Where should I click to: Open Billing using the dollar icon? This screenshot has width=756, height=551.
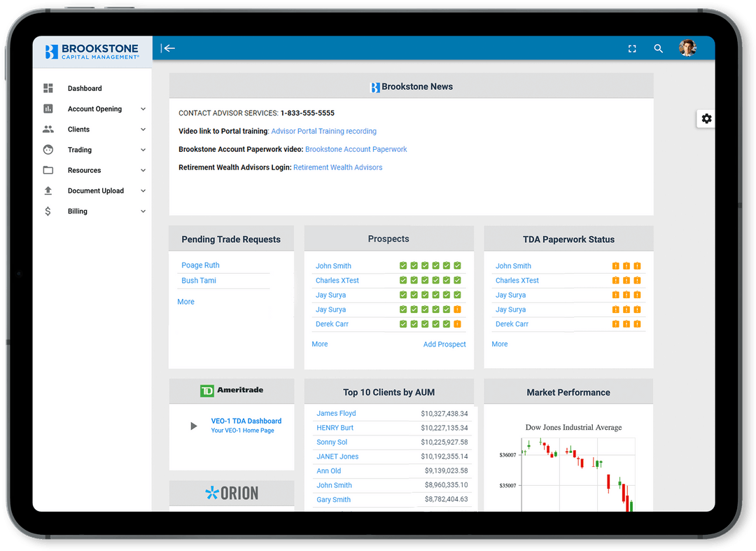[x=49, y=211]
